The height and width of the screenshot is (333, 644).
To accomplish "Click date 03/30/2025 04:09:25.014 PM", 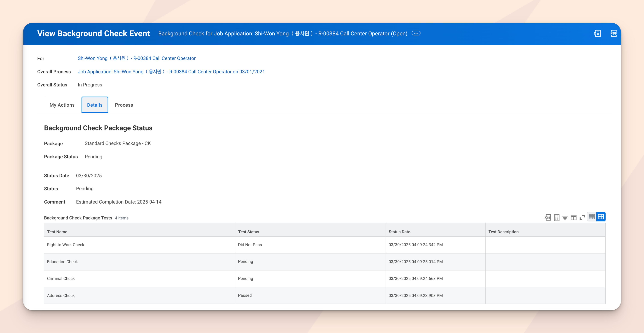I will click(x=416, y=262).
